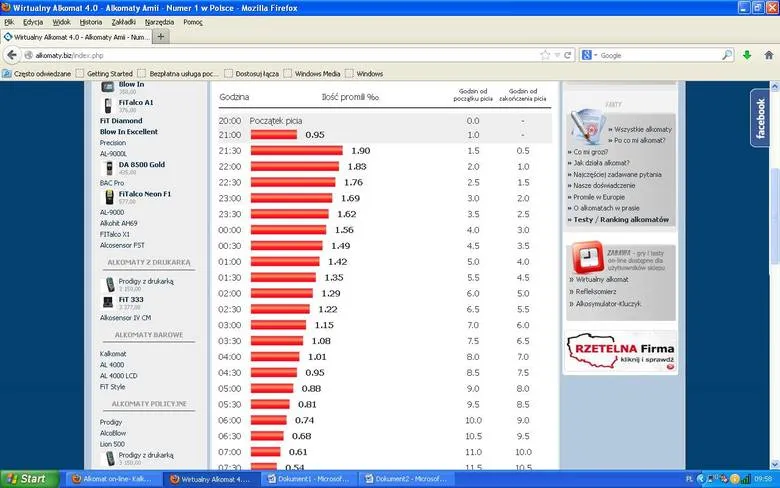Bookmark page with the star icon
Image resolution: width=780 pixels, height=488 pixels.
pyautogui.click(x=545, y=55)
